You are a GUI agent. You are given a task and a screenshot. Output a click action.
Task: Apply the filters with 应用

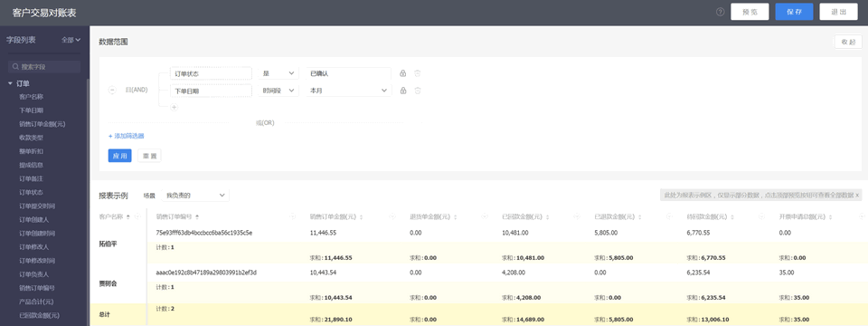(119, 156)
